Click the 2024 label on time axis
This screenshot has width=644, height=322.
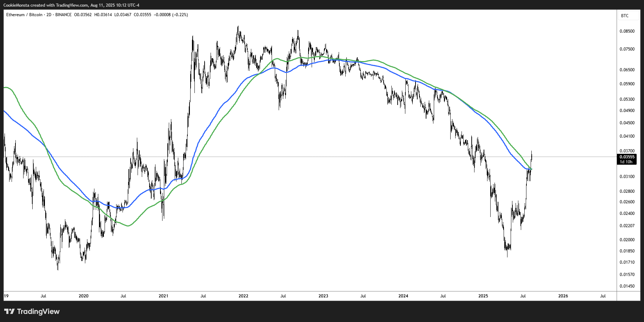point(403,296)
